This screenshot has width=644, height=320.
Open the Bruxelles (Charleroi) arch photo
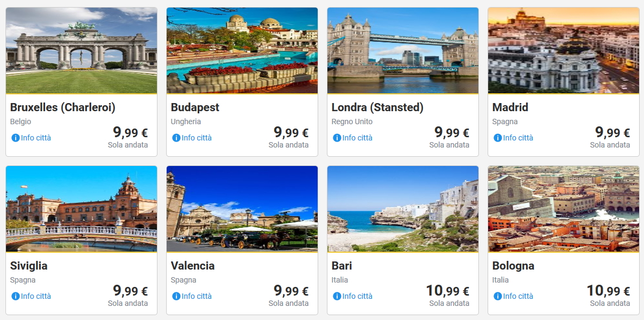coord(81,50)
